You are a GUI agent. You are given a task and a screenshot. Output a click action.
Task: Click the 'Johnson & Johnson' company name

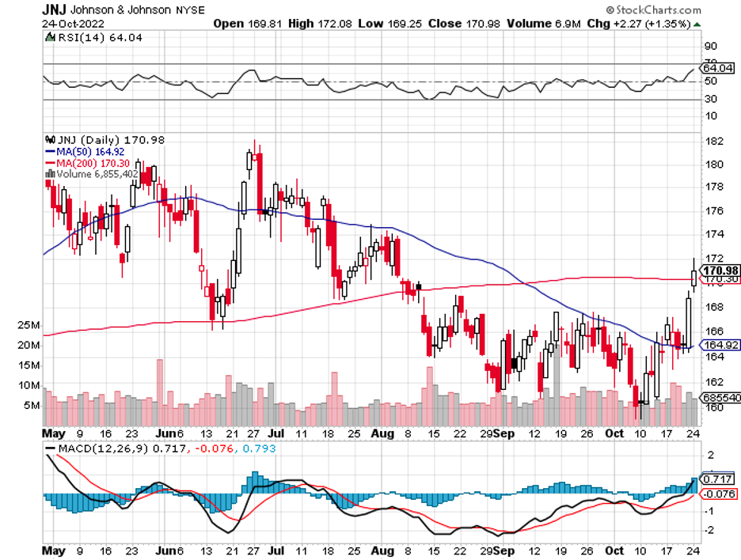pos(120,9)
